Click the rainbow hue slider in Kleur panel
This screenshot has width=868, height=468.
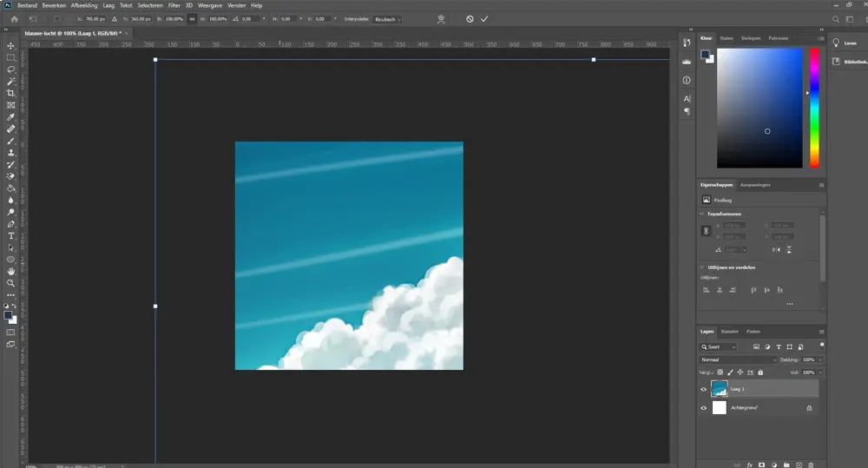(x=814, y=108)
